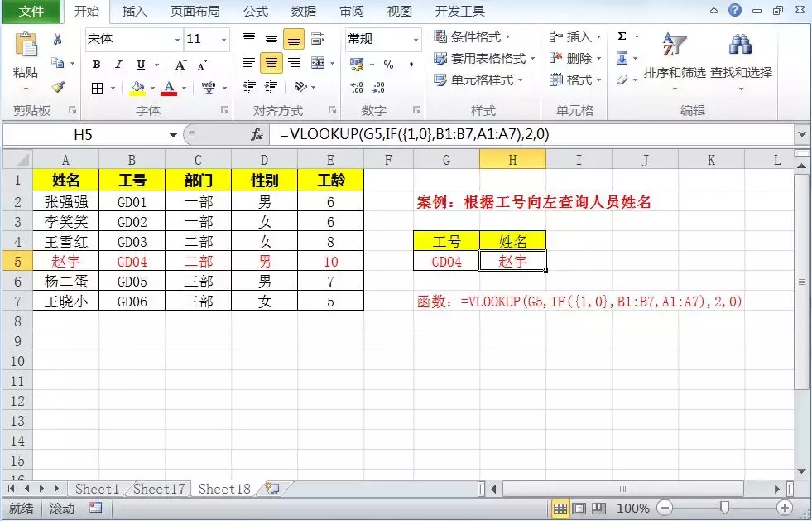Viewport: 812px width, 521px height.
Task: Click Fill down arrow icon
Action: (x=622, y=58)
